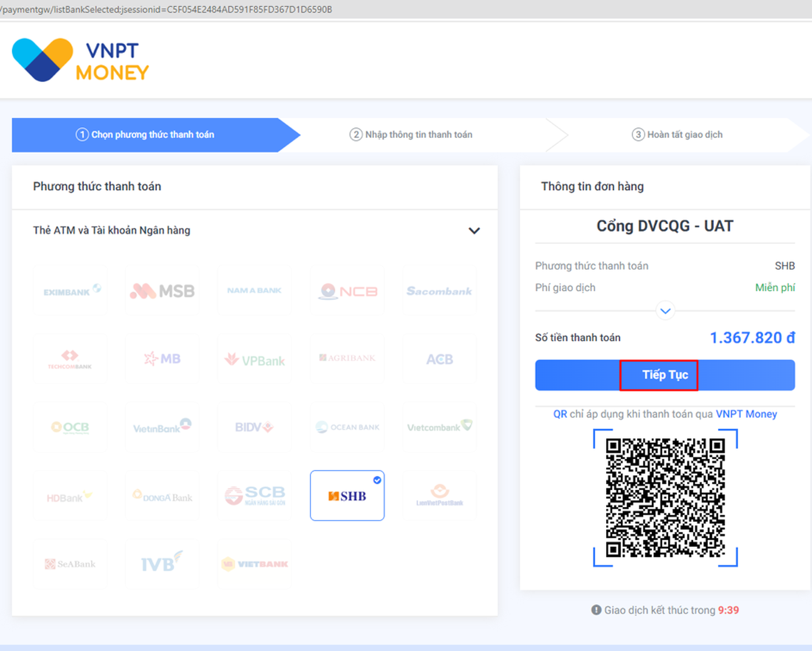Go to step 2 Nhập thông tin thanh toán
Viewport: 812px width, 651px height.
pos(411,134)
